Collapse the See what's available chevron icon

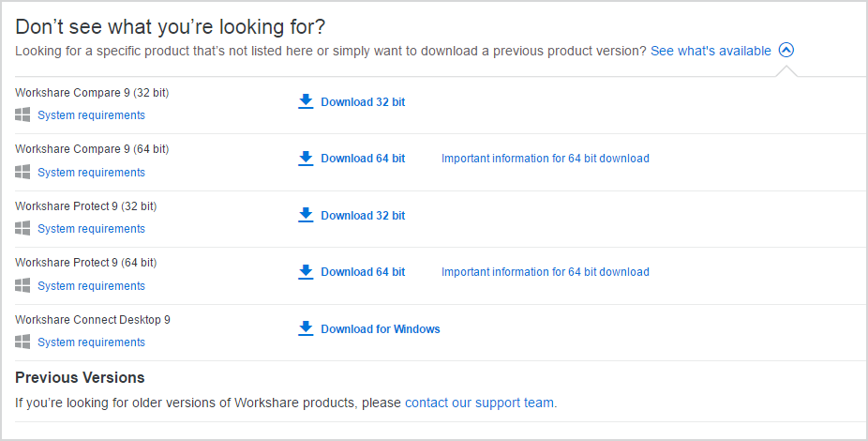pyautogui.click(x=786, y=51)
